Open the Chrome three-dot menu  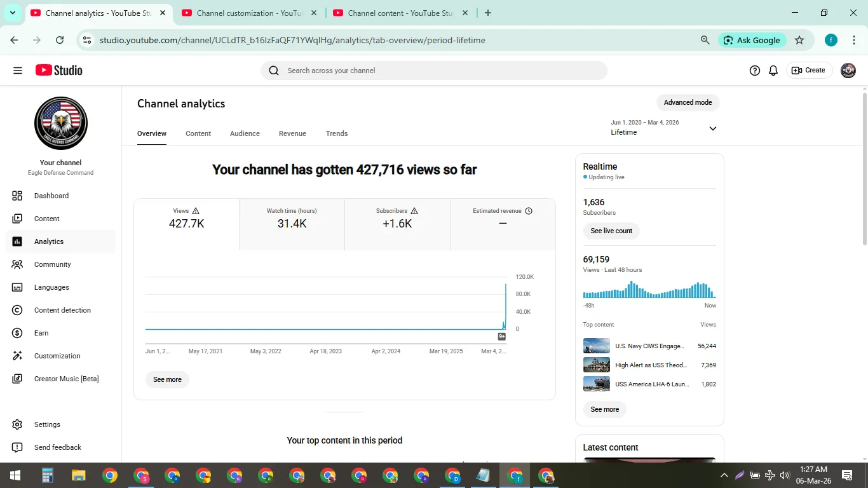point(853,40)
